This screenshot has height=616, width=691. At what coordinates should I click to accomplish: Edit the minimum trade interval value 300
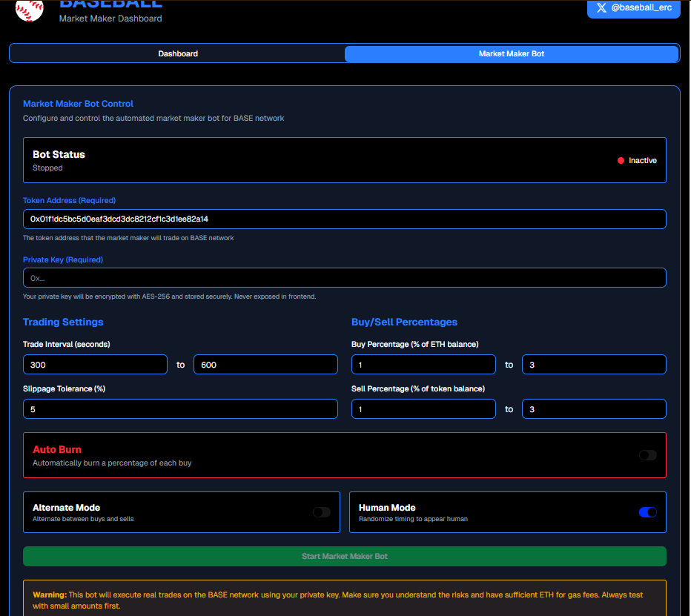(x=95, y=365)
